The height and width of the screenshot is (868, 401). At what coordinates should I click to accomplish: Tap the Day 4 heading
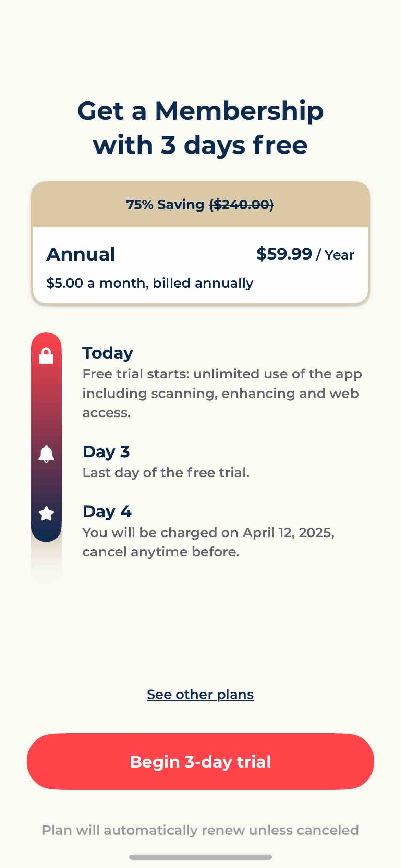click(x=107, y=511)
